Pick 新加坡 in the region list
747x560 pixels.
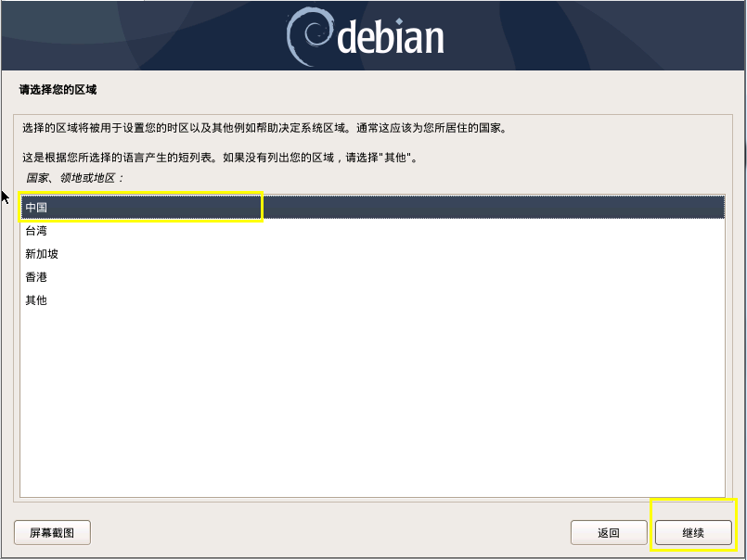click(372, 254)
